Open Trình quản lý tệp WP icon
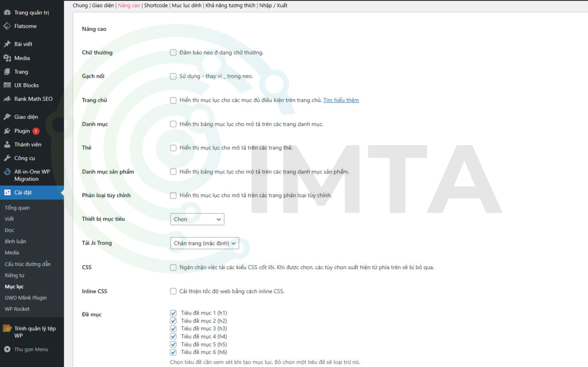Viewport: 588px width, 367px height. point(8,328)
